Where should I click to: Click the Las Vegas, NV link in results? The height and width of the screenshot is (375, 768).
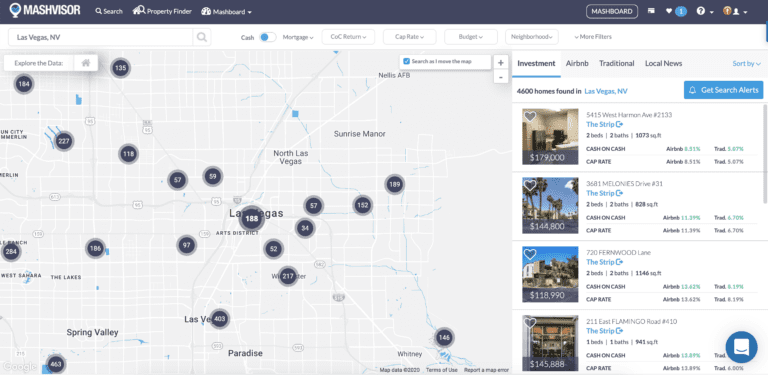(x=606, y=91)
